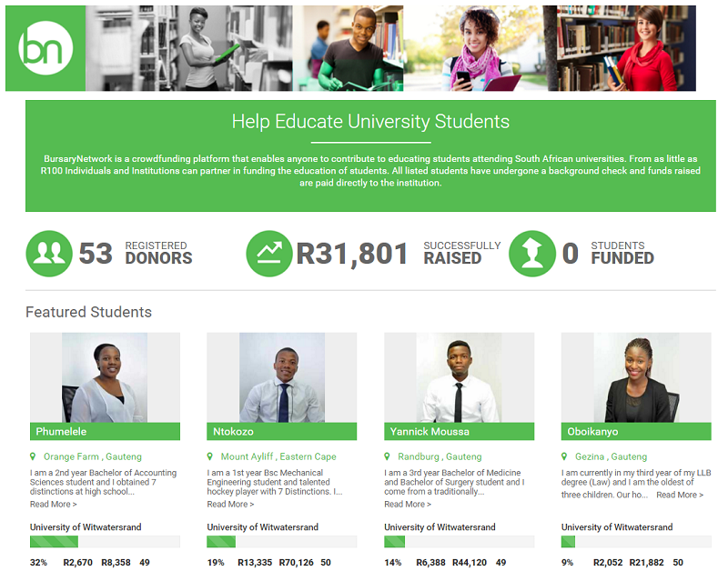The width and height of the screenshot is (728, 571).
Task: Click the R21,882 amount for Oboikanyo
Action: 646,562
